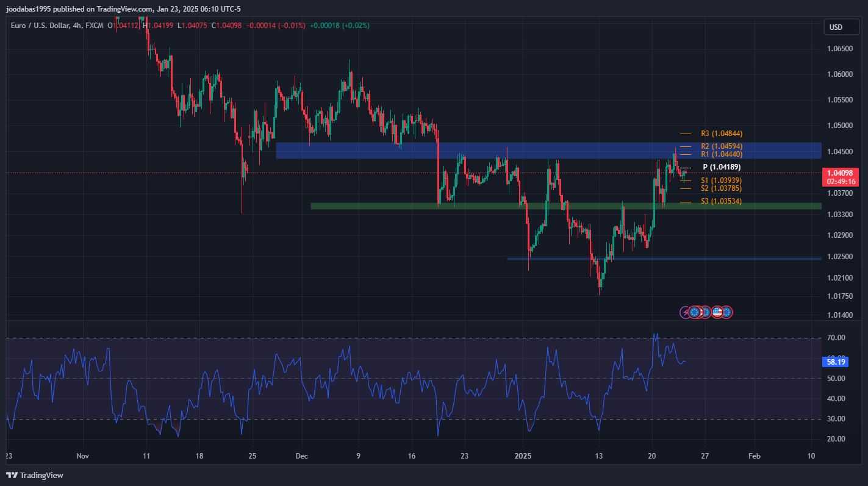Select the green support zone rectangle
Image resolution: width=868 pixels, height=486 pixels.
click(427, 206)
